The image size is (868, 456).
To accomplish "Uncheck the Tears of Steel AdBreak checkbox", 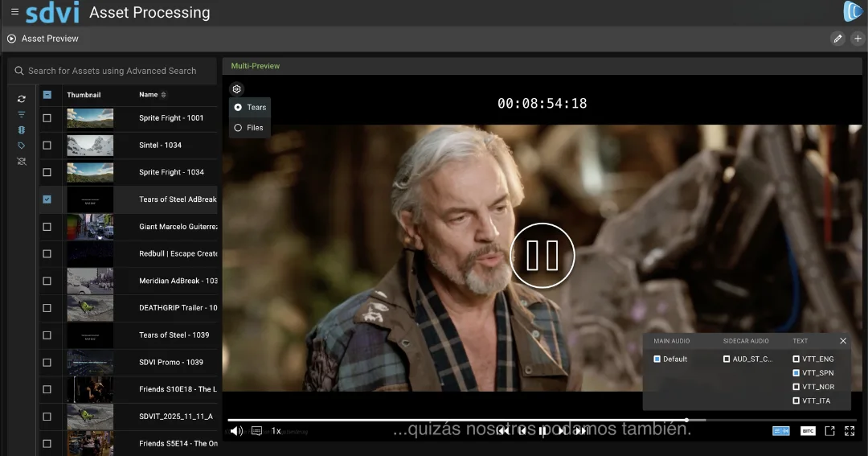I will pyautogui.click(x=47, y=199).
